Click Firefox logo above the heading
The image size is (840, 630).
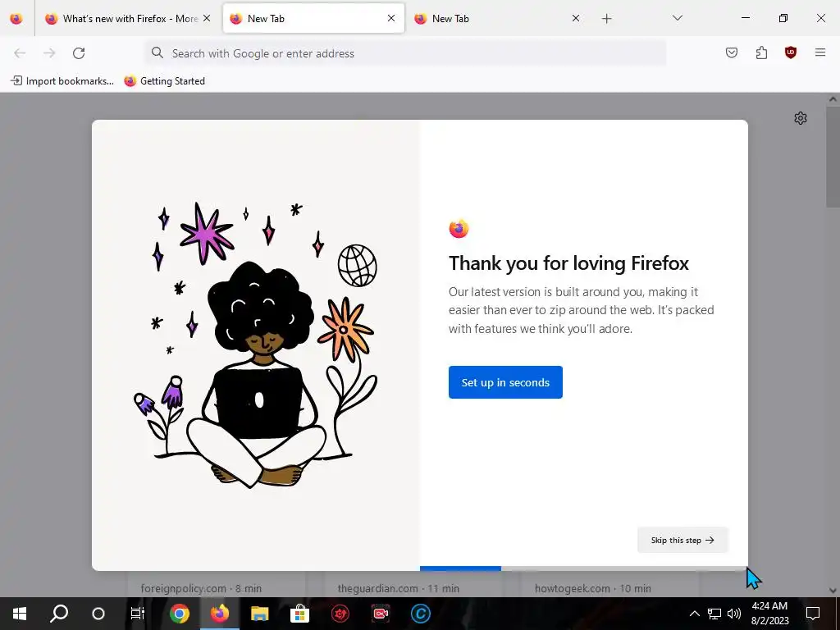(x=459, y=229)
